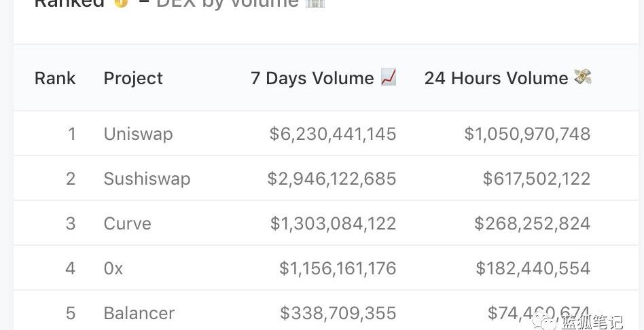This screenshot has height=330, width=644.
Task: Select Uniswap 7-day volume $6,230,441,145
Action: (333, 134)
